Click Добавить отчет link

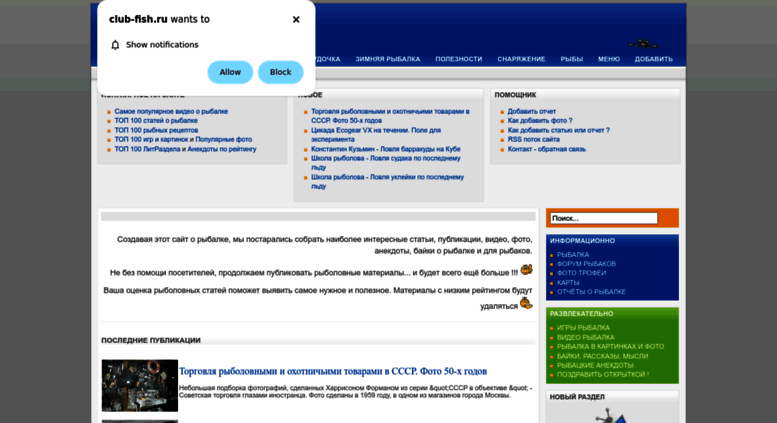coord(532,111)
